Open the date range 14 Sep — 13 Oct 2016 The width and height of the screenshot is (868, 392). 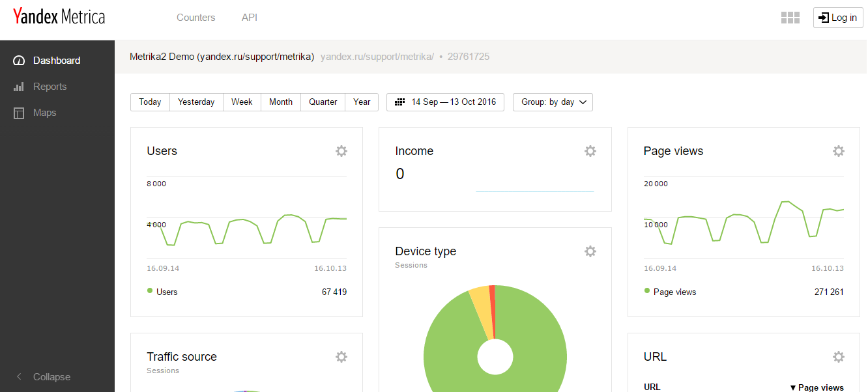coord(445,102)
